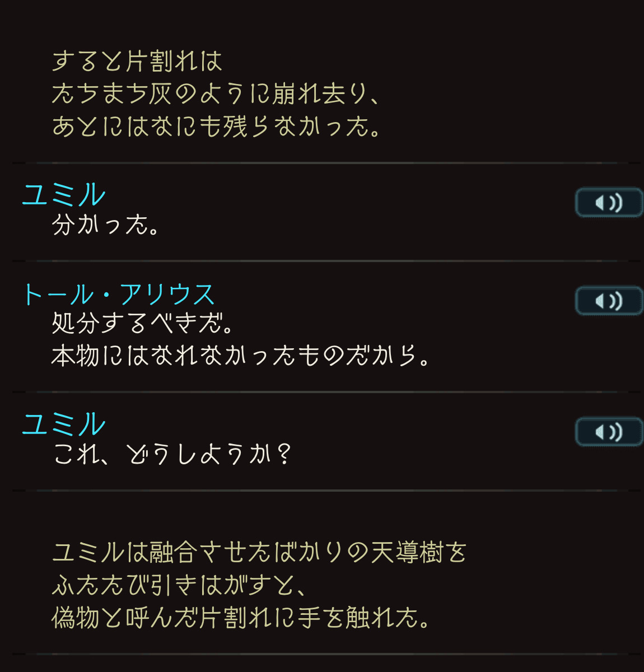Replay voice for これ、どうしようか？ line

[609, 432]
